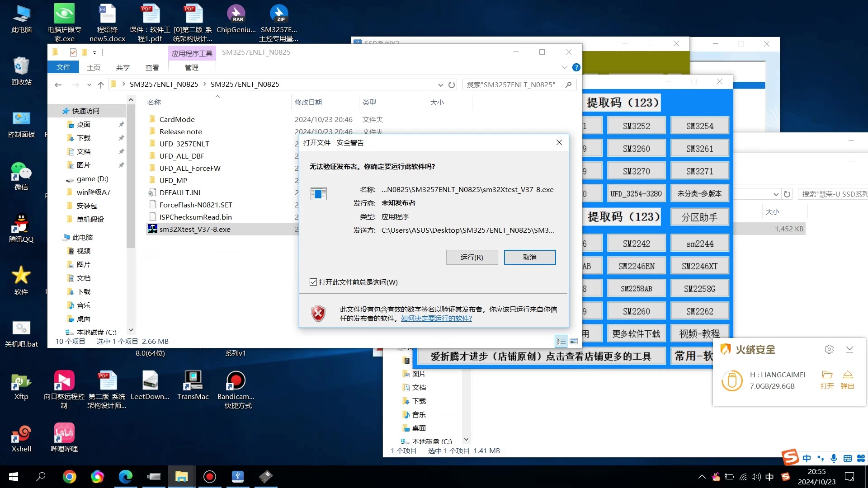Switch to the View (查看) ribbon tab
Viewport: 868px width, 488px height.
coord(152,67)
